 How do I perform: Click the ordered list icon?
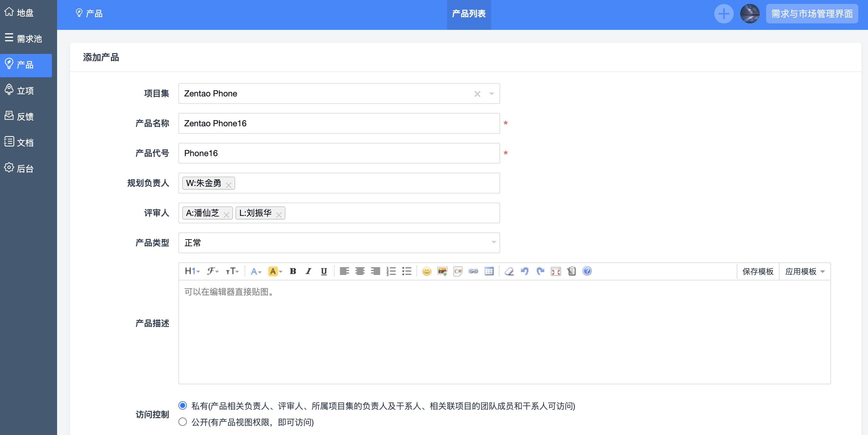pos(391,271)
